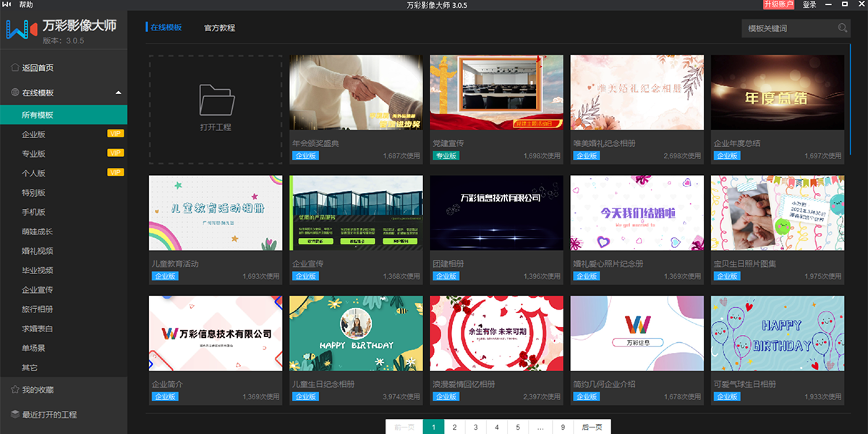This screenshot has width=868, height=434.
Task: Click the search magnifier icon
Action: click(842, 28)
